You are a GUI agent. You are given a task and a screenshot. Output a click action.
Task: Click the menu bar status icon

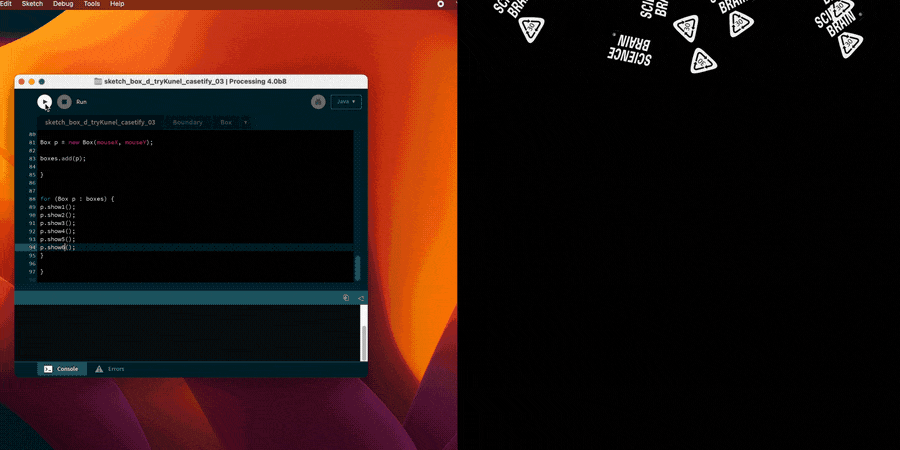(441, 3)
